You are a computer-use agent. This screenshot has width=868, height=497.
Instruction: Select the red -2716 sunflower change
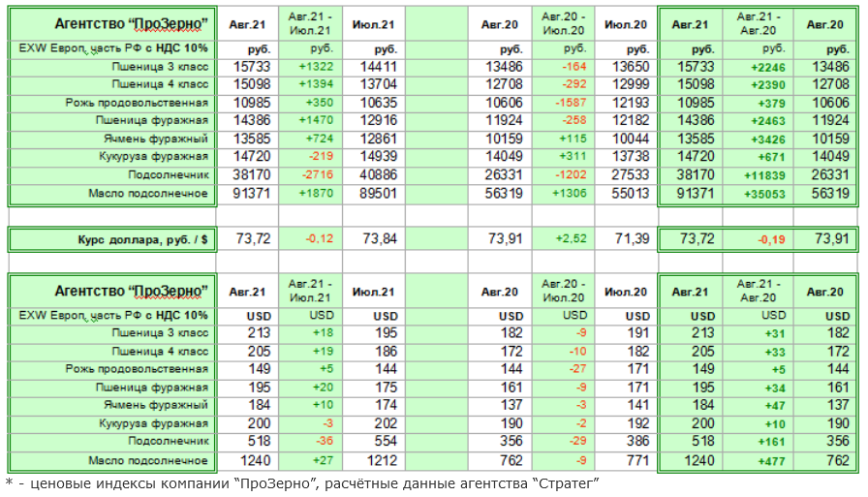318,175
